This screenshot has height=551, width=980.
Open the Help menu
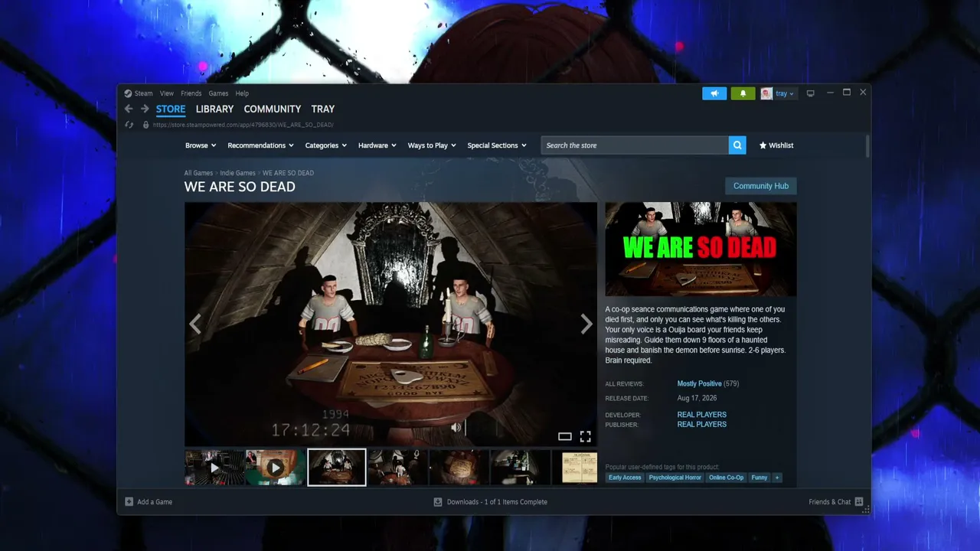(x=242, y=93)
